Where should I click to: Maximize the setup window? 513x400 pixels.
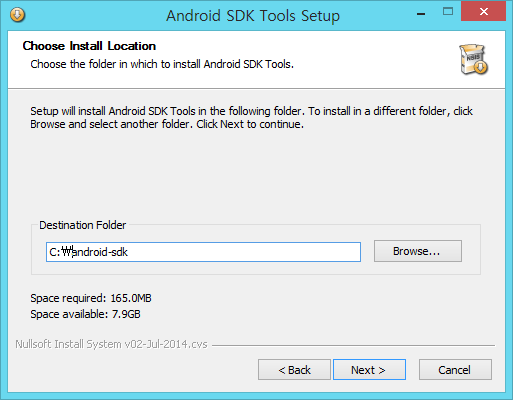(448, 12)
